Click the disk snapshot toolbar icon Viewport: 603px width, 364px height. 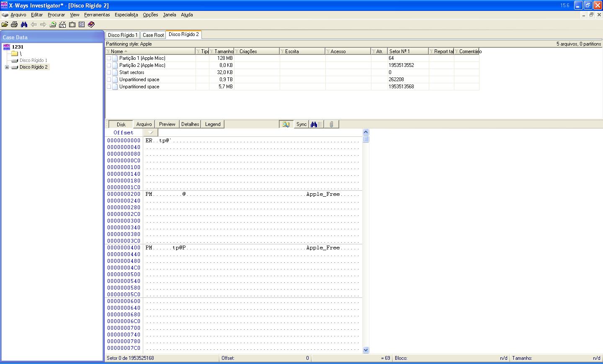(53, 25)
